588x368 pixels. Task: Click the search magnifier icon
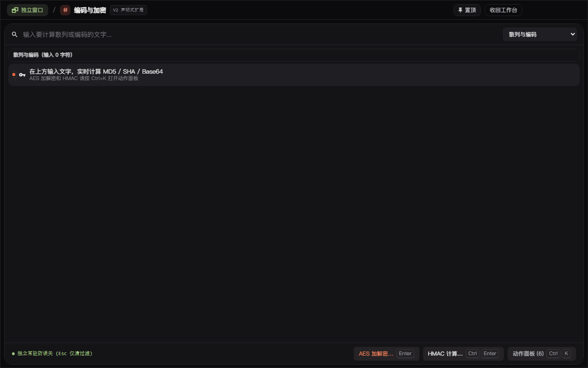(x=15, y=34)
